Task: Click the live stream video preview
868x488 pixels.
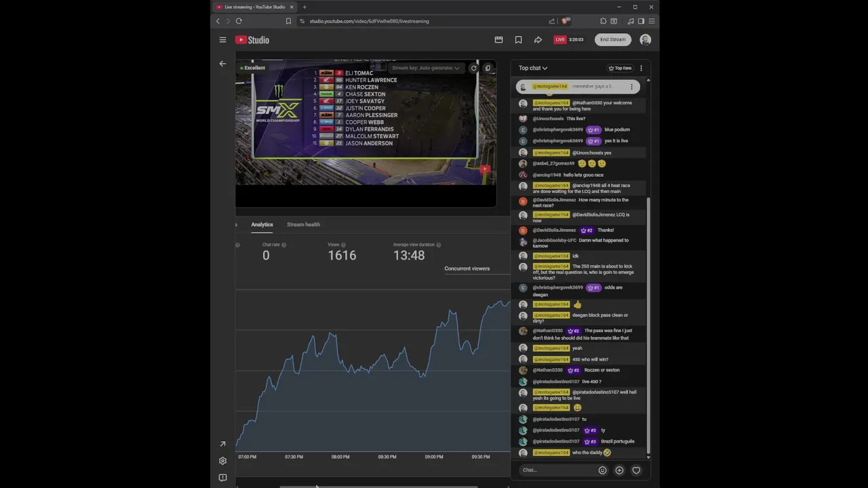Action: click(366, 122)
